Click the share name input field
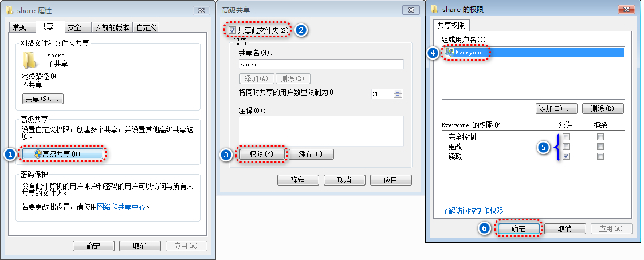The image size is (644, 260). 321,65
